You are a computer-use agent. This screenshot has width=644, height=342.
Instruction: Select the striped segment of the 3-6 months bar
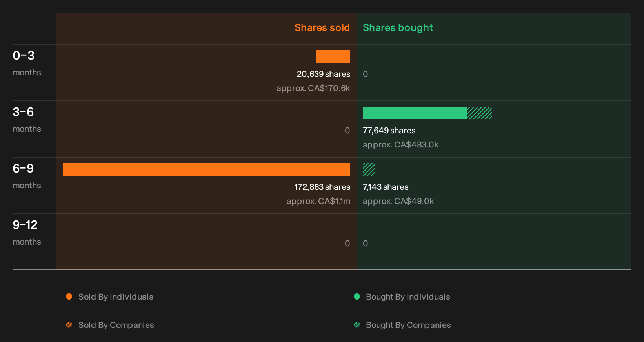[479, 113]
